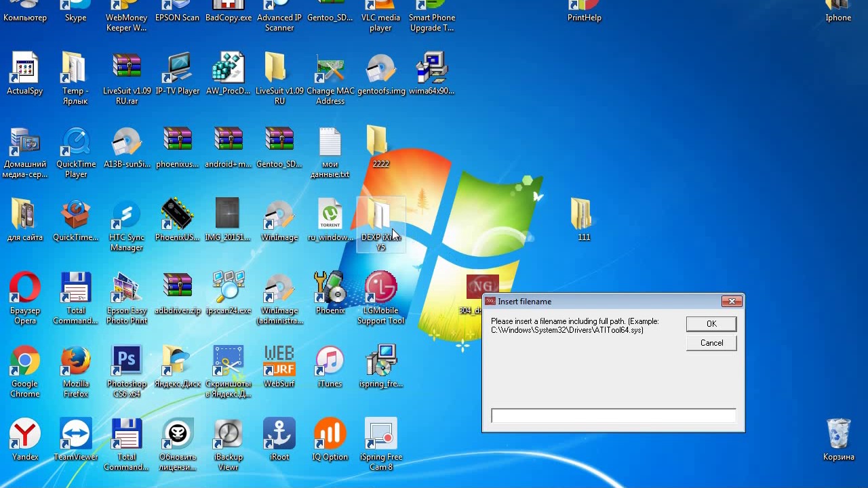Select the AW_ProcD... icon
This screenshot has height=488, width=868.
[x=228, y=73]
